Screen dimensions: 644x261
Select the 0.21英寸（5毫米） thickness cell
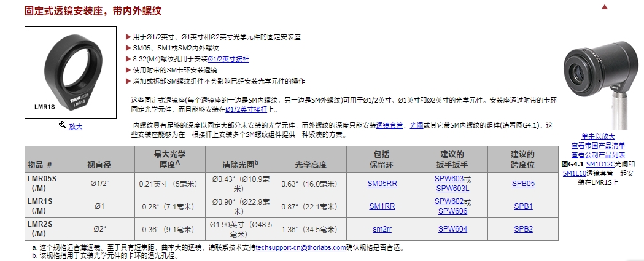pyautogui.click(x=170, y=184)
